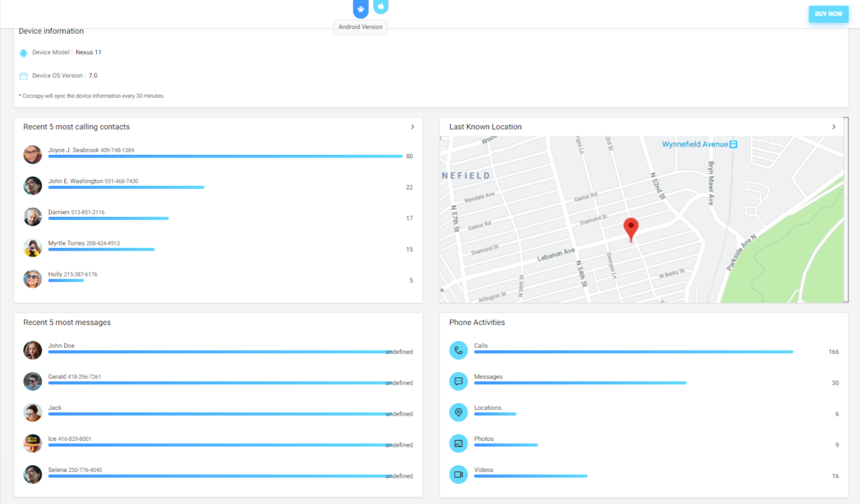Click the Recent 5 most calling contacts heading
This screenshot has height=504, width=860.
click(76, 127)
